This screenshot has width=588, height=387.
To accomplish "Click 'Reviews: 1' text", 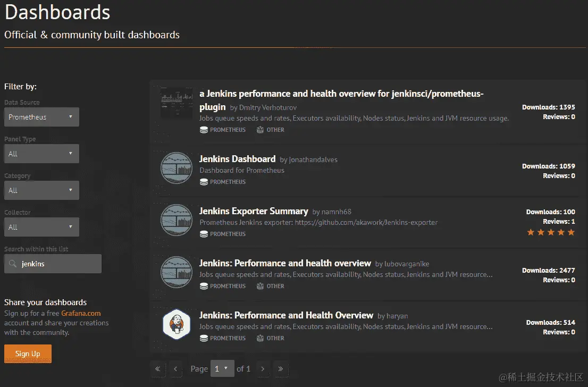I will [x=559, y=222].
